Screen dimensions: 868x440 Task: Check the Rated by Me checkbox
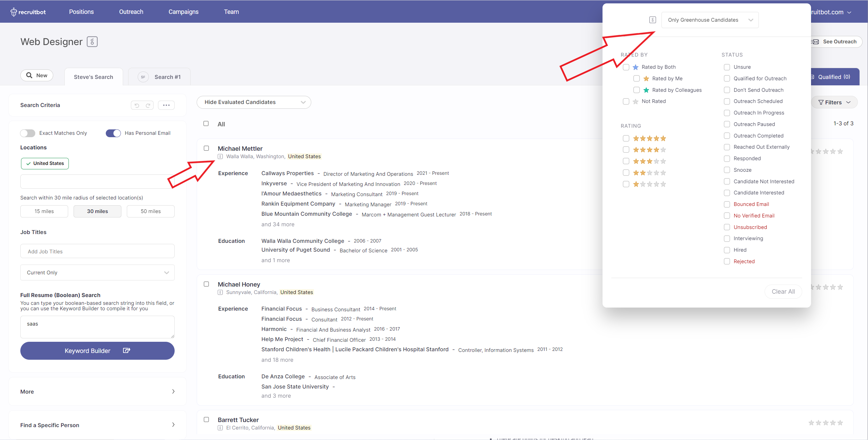(x=636, y=79)
